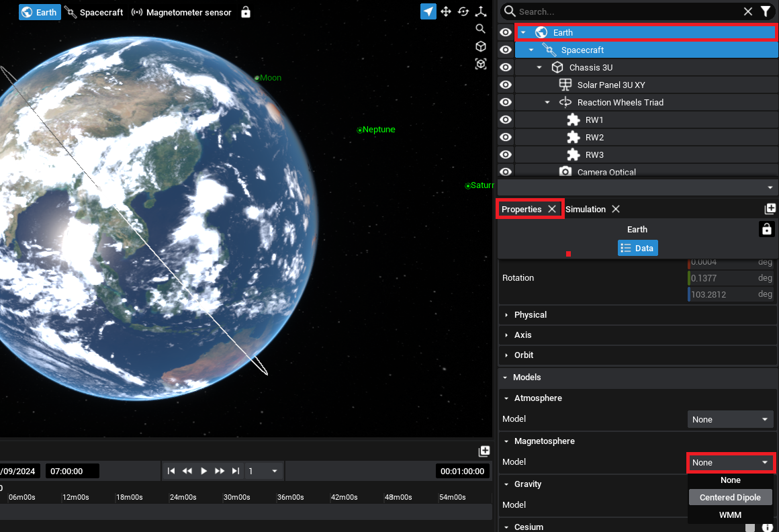Screen dimensions: 779x532
Task: Toggle visibility of Chassis 3U
Action: tap(506, 67)
